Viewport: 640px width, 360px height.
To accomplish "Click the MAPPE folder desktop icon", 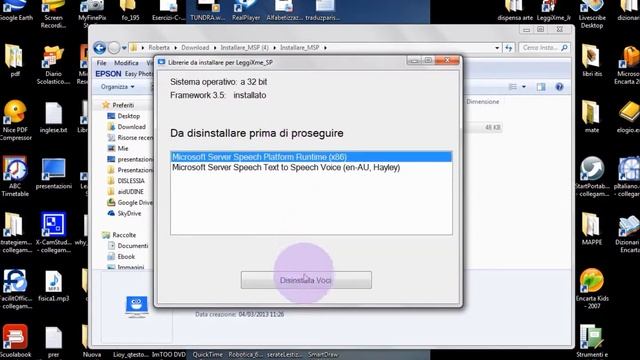I will click(592, 229).
